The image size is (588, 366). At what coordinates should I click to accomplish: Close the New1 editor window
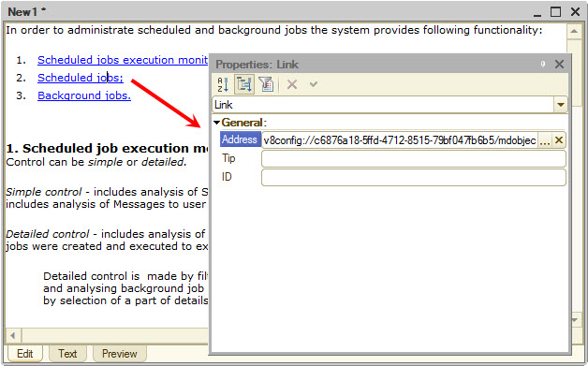575,12
